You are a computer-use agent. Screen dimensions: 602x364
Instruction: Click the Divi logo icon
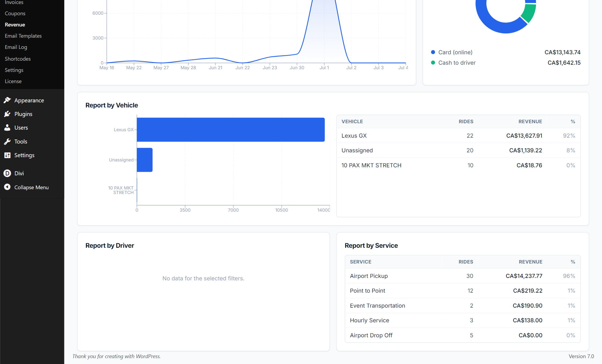(x=7, y=173)
